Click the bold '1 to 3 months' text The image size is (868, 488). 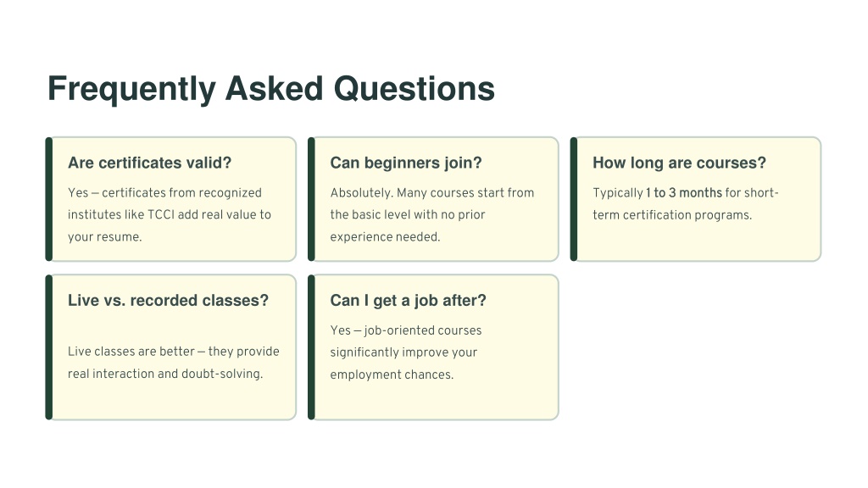click(684, 192)
